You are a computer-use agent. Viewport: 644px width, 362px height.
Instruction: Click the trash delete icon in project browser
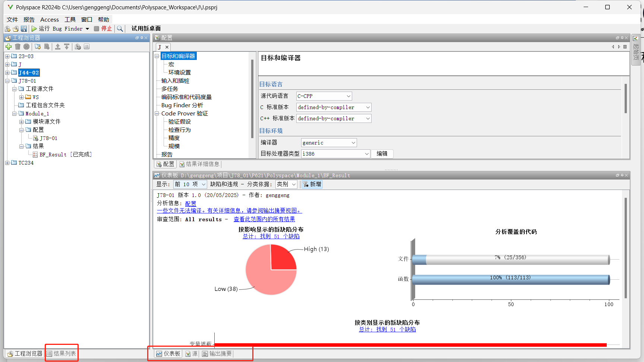coord(18,47)
